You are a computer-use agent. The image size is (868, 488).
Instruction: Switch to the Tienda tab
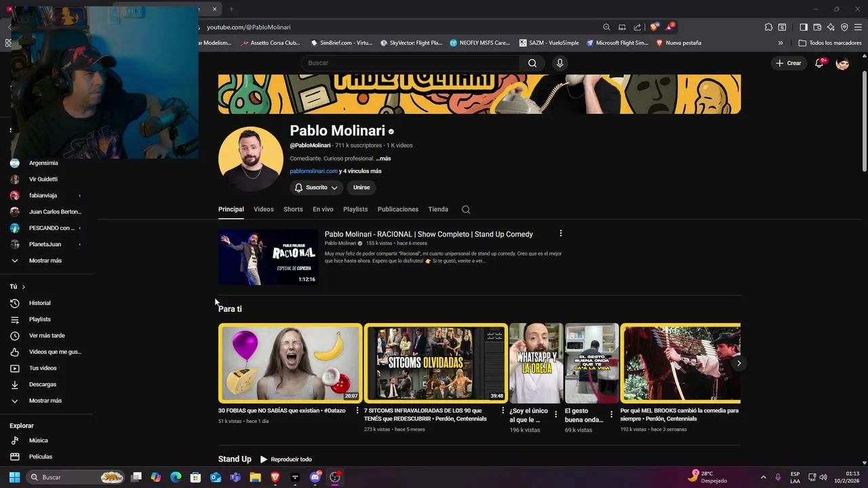[x=438, y=209]
